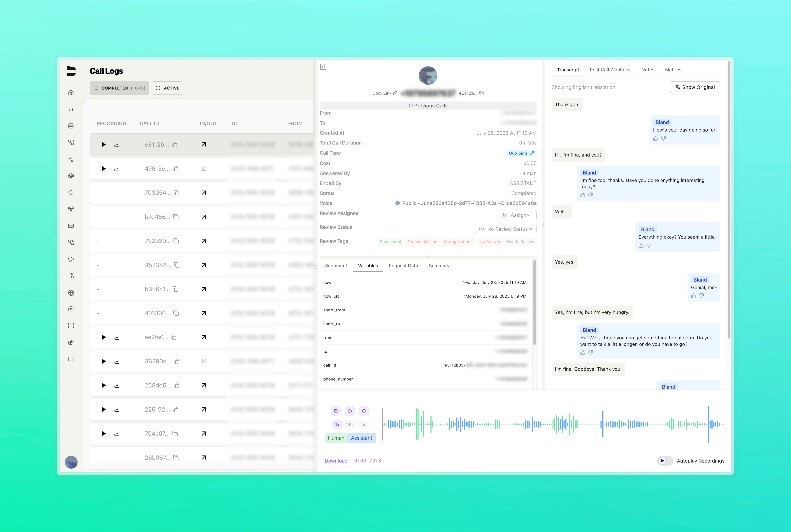Toggle the Wrong Number review tag
The height and width of the screenshot is (532, 791).
click(458, 242)
